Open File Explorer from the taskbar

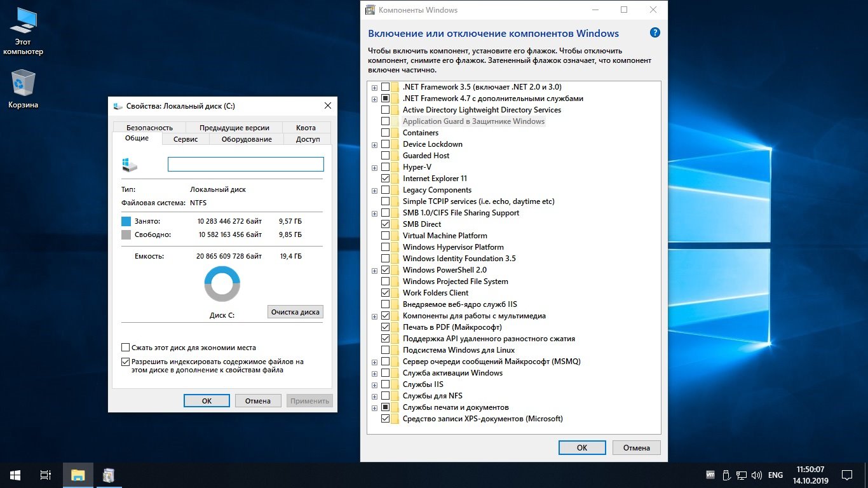click(78, 475)
